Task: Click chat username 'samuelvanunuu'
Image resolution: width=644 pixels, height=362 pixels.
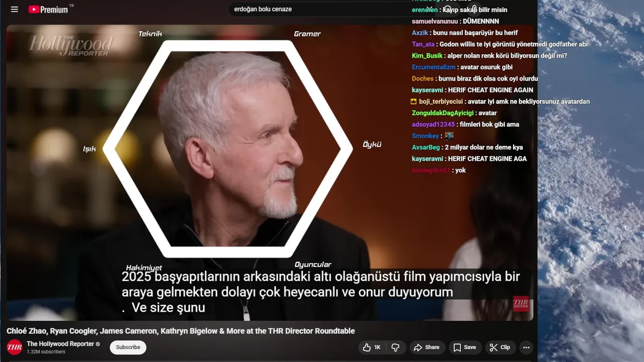Action: (435, 21)
